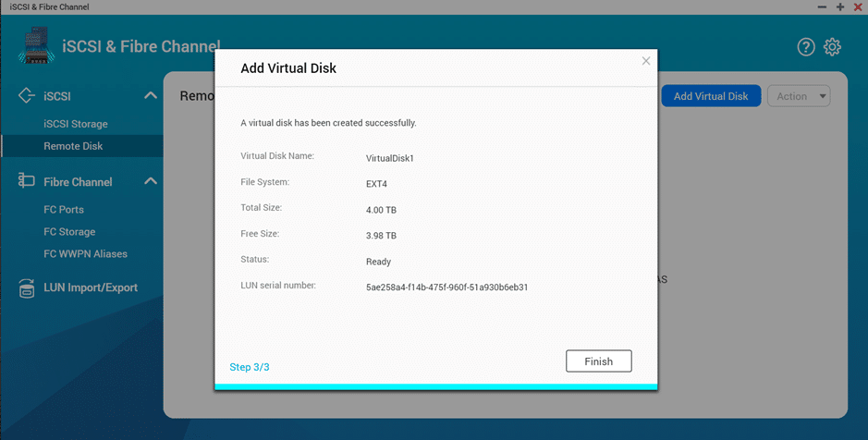
Task: Open FC Ports page
Action: (64, 210)
